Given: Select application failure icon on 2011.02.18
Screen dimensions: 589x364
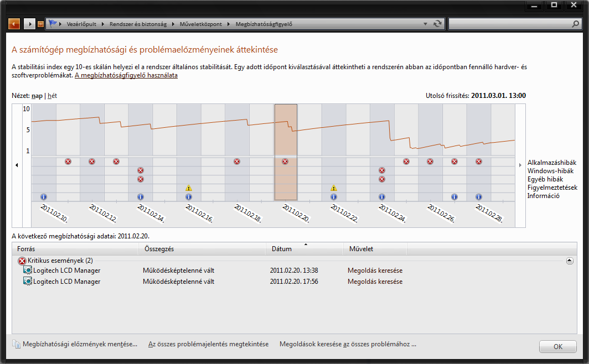Looking at the screenshot, I should coord(237,162).
